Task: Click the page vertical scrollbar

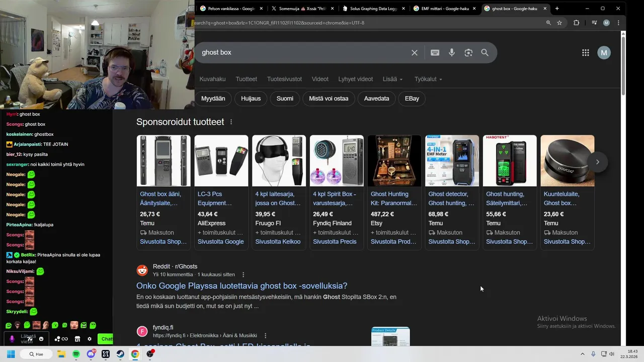Action: pos(623,65)
